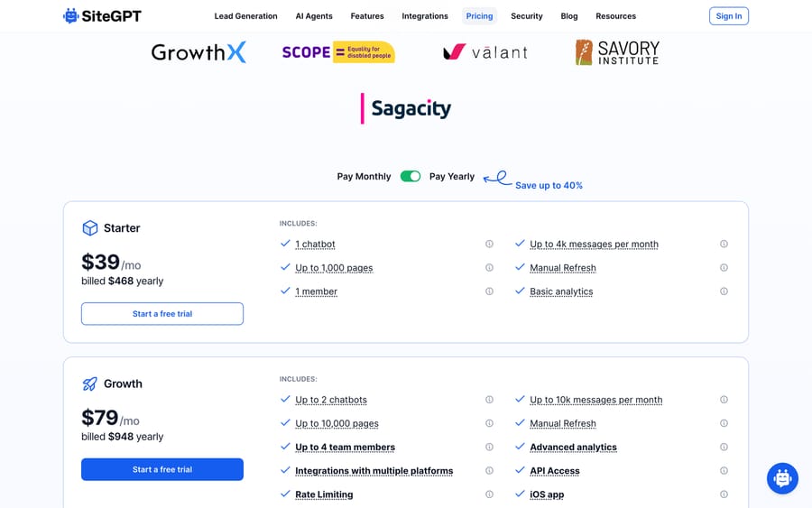Click Save up to 40% text
The image size is (812, 508).
pyautogui.click(x=549, y=185)
